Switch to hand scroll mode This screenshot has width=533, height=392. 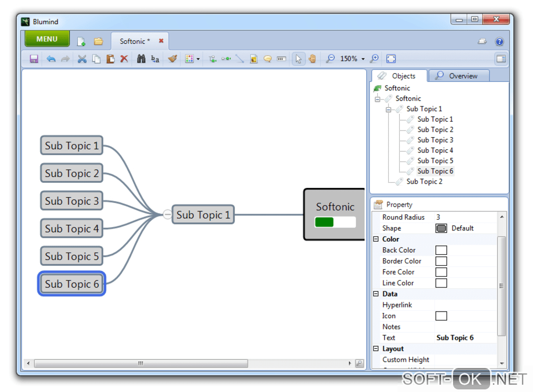(312, 59)
